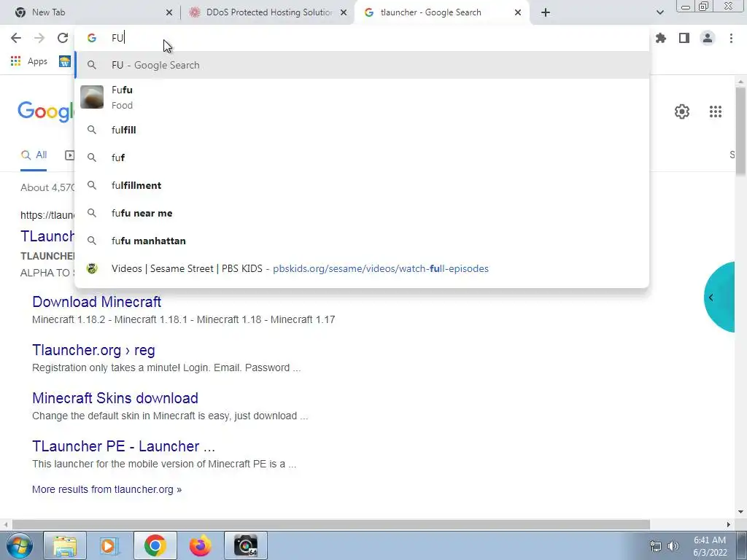Pick the 'fuf' suggestion
Image resolution: width=747 pixels, height=560 pixels.
click(362, 157)
